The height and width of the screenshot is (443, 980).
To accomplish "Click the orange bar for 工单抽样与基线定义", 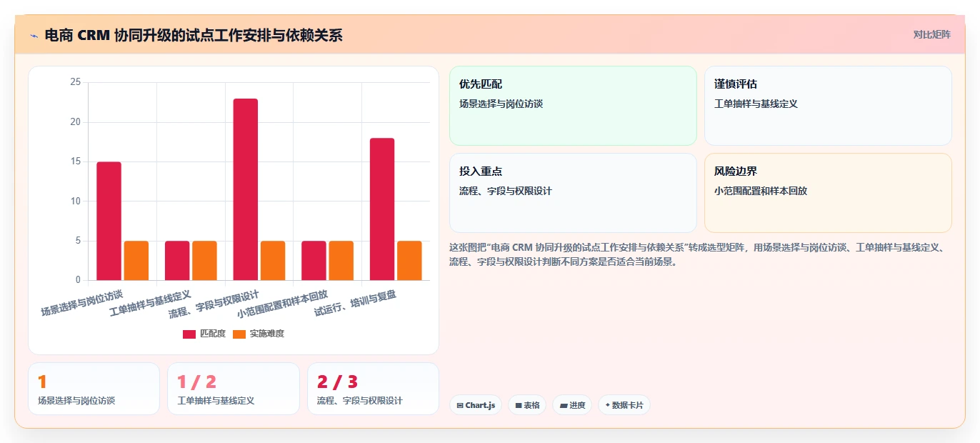I will tap(204, 261).
